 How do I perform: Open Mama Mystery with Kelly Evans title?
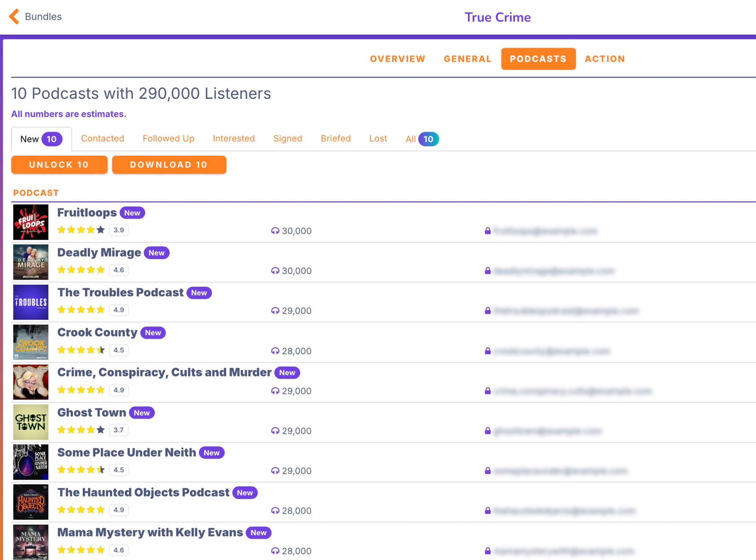(x=150, y=532)
